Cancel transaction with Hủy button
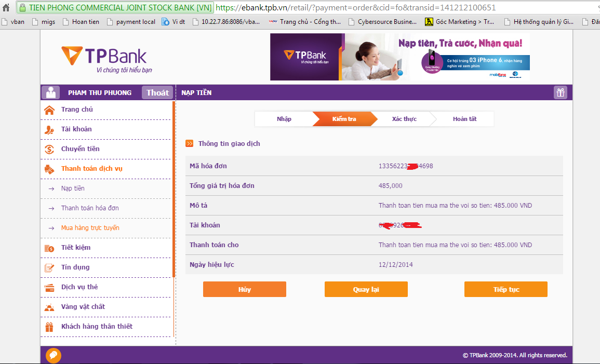600x364 pixels. click(x=245, y=289)
